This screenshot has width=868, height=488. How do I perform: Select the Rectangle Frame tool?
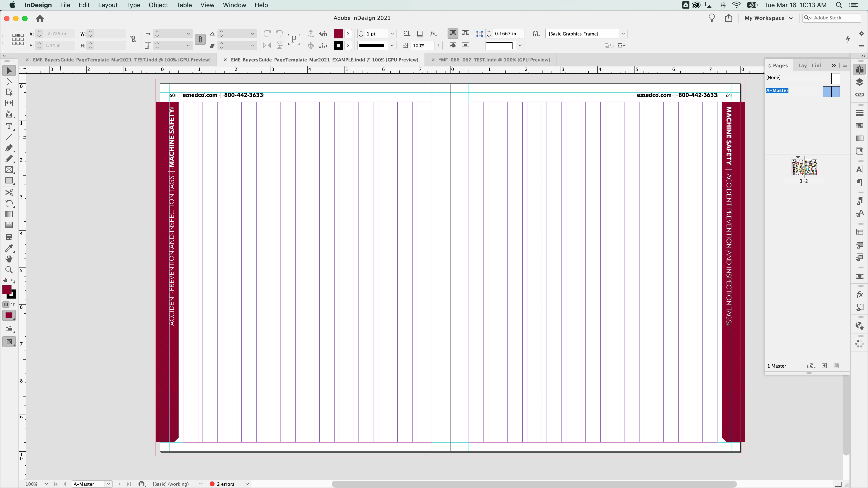click(9, 170)
